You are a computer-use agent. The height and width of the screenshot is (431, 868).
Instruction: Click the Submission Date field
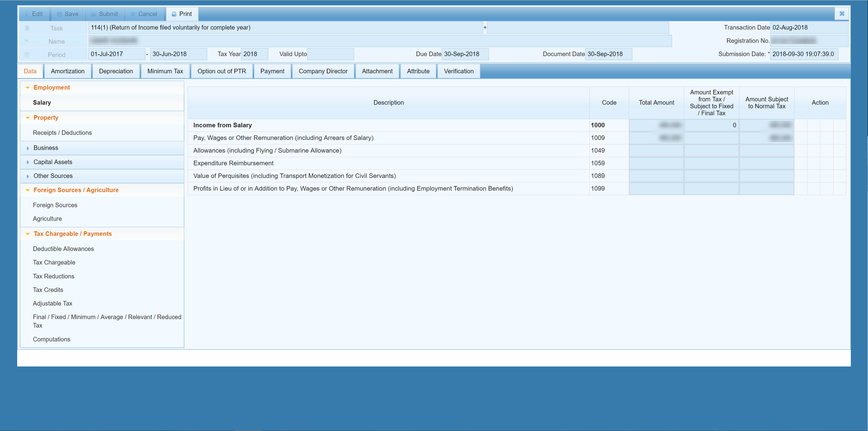click(x=804, y=54)
